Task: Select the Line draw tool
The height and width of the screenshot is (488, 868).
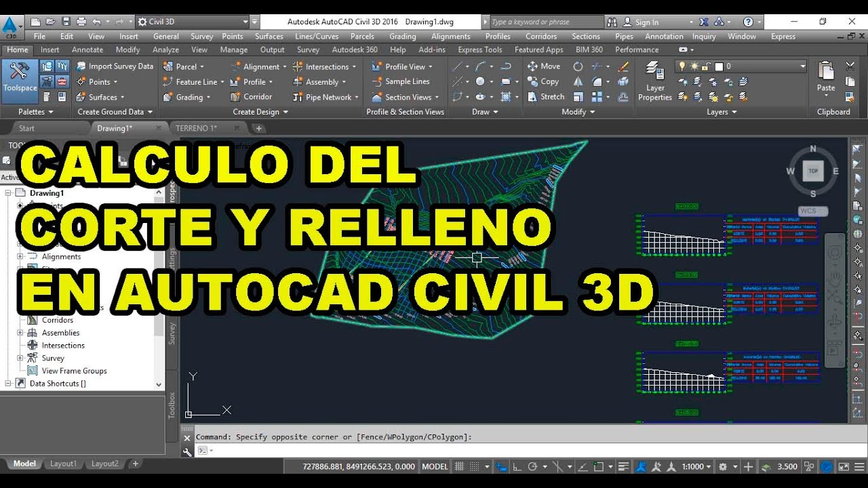Action: pos(457,66)
